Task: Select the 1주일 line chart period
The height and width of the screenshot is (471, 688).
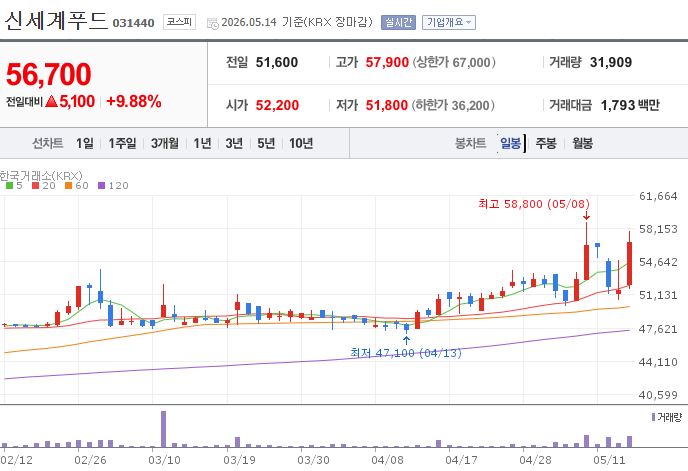Action: (122, 143)
